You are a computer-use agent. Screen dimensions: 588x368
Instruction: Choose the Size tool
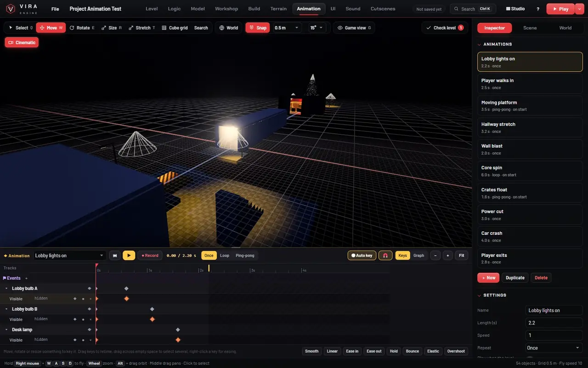point(112,28)
